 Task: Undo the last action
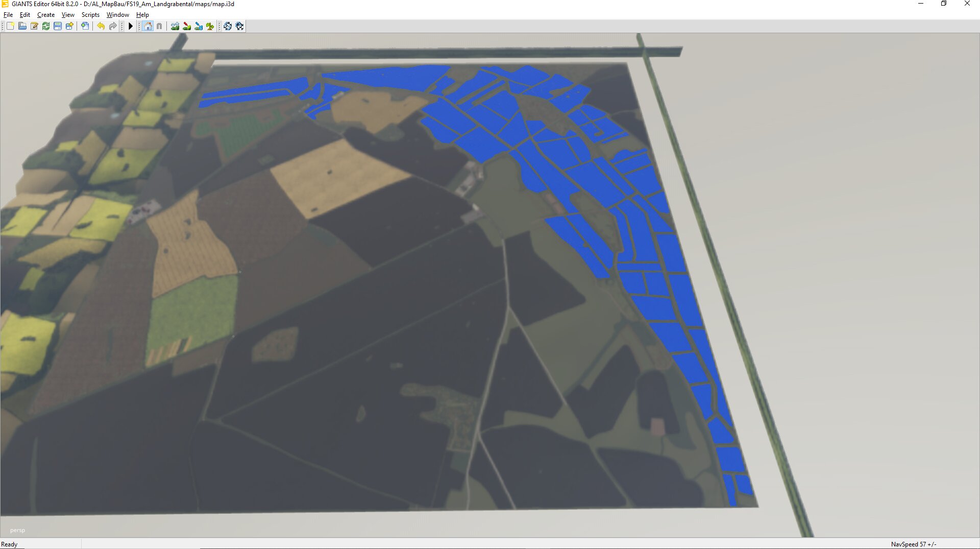click(x=101, y=26)
